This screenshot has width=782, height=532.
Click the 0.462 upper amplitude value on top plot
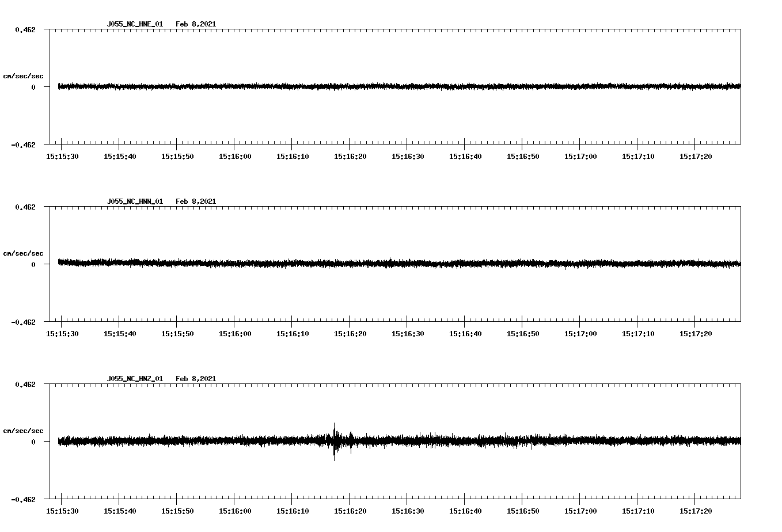click(x=25, y=28)
